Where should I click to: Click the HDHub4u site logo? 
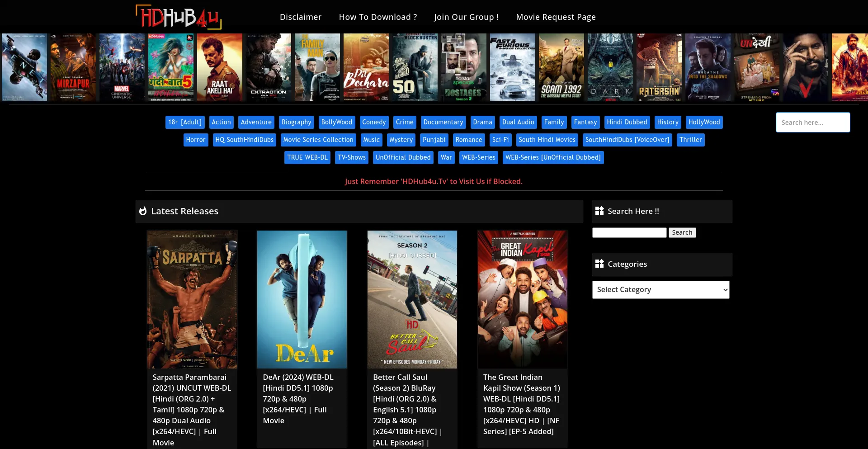click(179, 17)
